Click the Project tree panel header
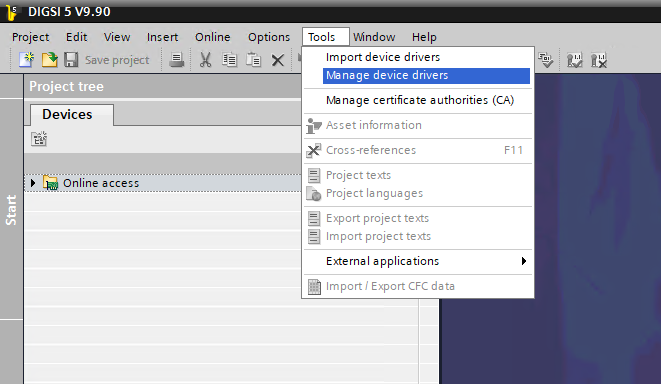 coord(163,86)
